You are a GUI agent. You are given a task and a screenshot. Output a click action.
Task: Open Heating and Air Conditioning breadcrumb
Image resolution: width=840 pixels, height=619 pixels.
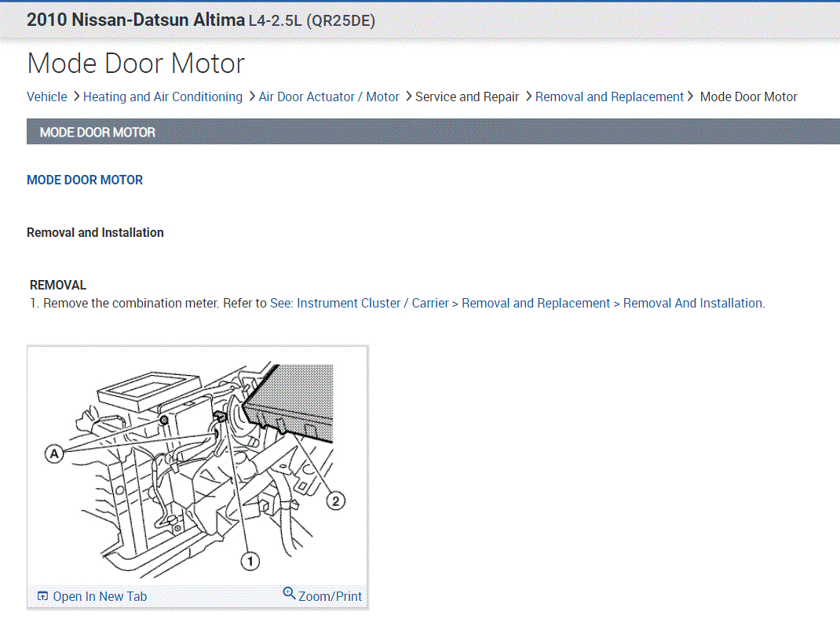click(163, 97)
